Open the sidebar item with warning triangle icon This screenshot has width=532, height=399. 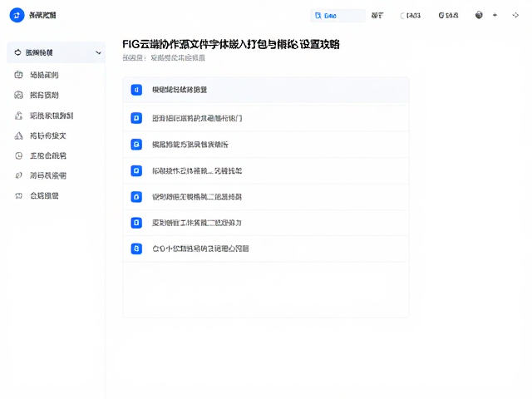click(40, 135)
